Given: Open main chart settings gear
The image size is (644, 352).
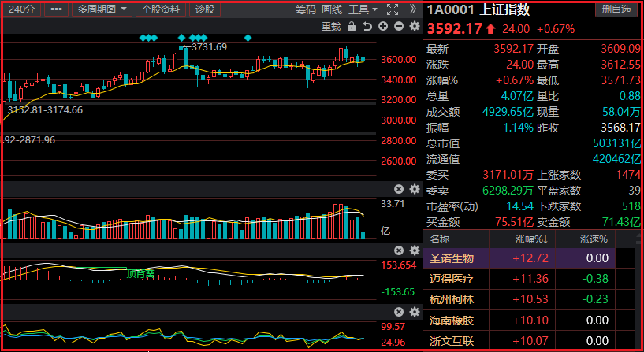Looking at the screenshot, I should (415, 27).
